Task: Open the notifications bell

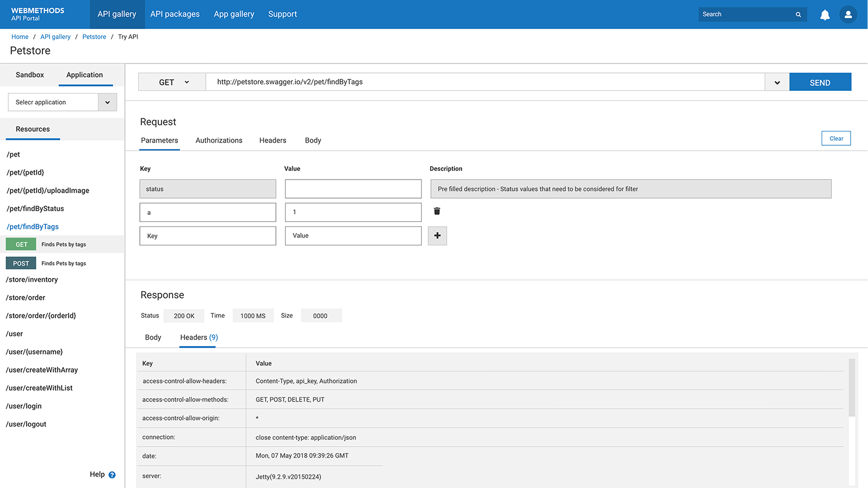Action: tap(825, 15)
